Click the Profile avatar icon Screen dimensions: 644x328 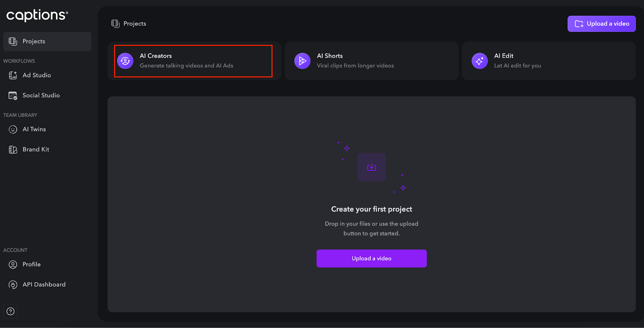[13, 264]
